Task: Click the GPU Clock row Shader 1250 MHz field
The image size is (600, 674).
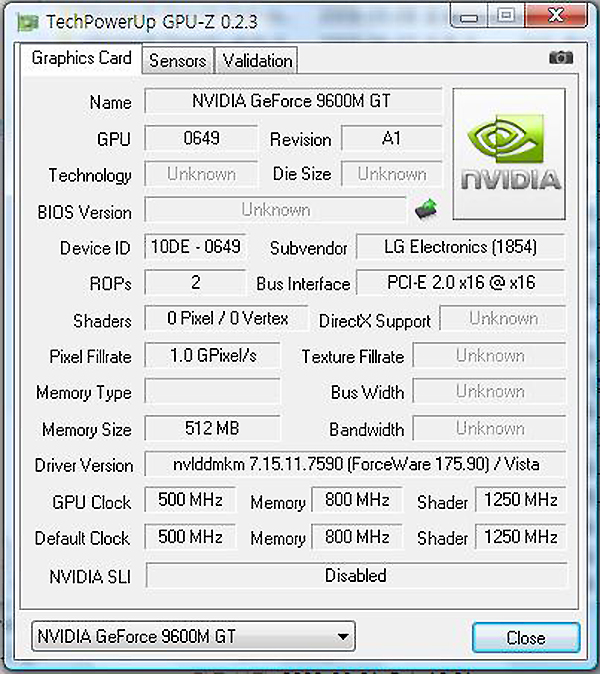Action: click(x=520, y=500)
